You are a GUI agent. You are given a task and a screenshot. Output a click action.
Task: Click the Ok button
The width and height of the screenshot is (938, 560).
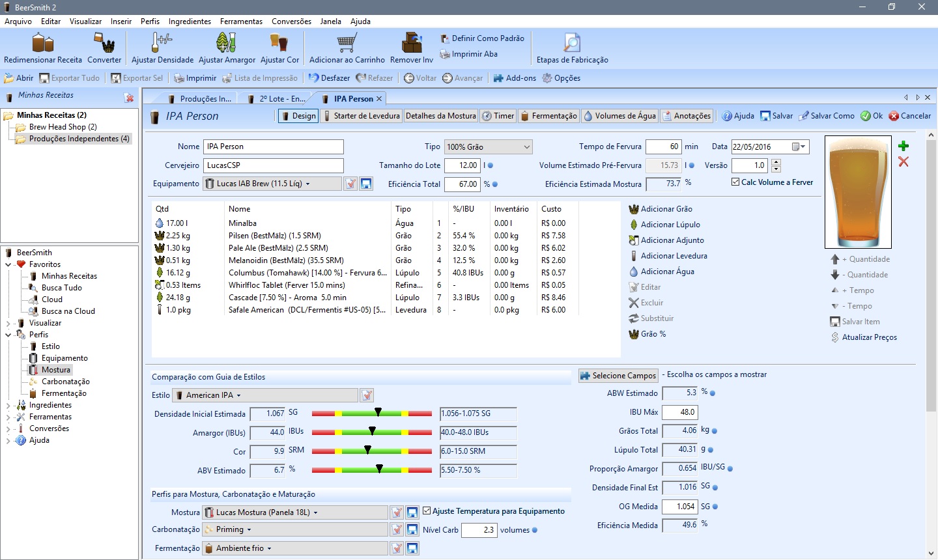coord(872,116)
